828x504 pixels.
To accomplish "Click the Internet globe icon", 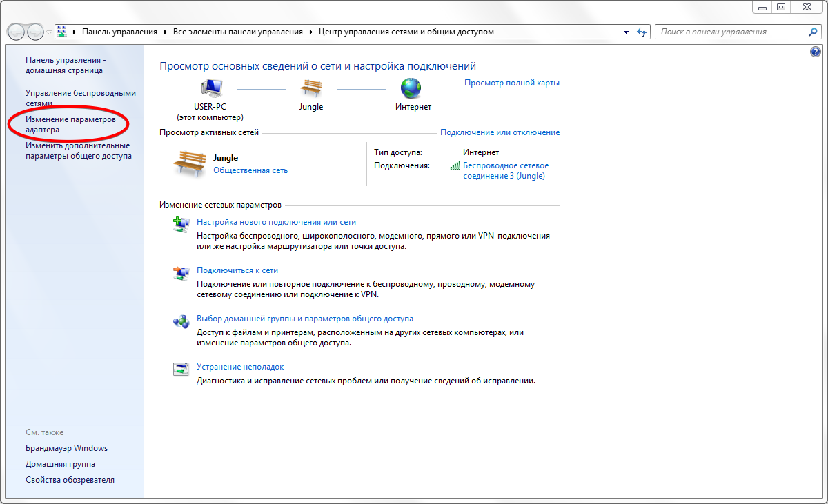I will click(411, 88).
